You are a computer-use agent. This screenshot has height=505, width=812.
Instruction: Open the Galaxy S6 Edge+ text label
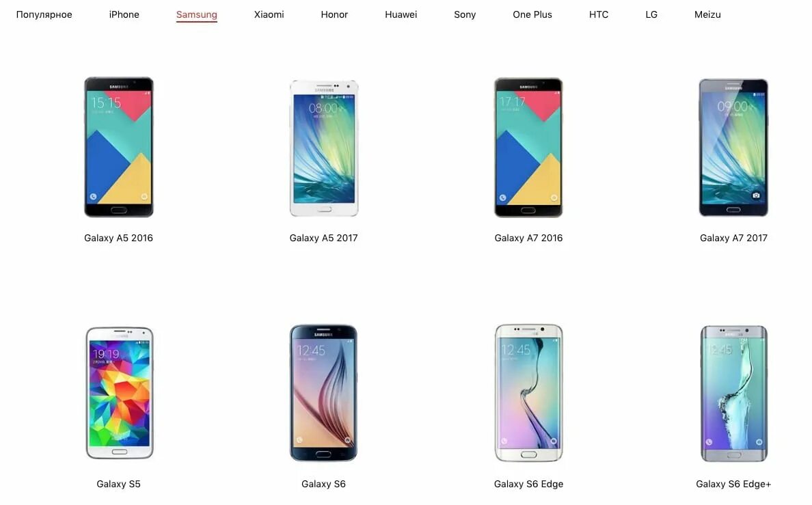[733, 484]
